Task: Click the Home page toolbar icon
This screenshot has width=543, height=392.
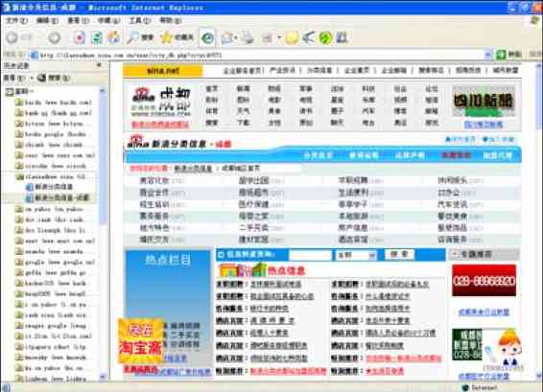Action: pyautogui.click(x=113, y=37)
